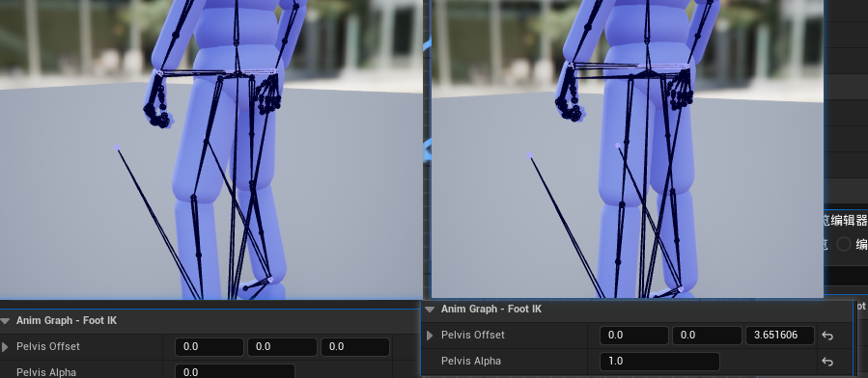Screen dimensions: 868x378
Task: Expand Pelvis Offset row with value 3.651606
Action: point(430,336)
